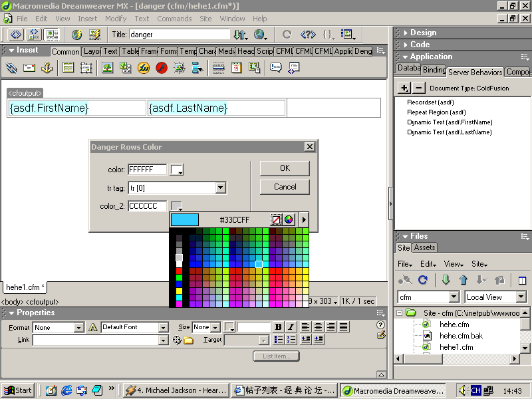Switch to the Bindings tab

pos(434,70)
